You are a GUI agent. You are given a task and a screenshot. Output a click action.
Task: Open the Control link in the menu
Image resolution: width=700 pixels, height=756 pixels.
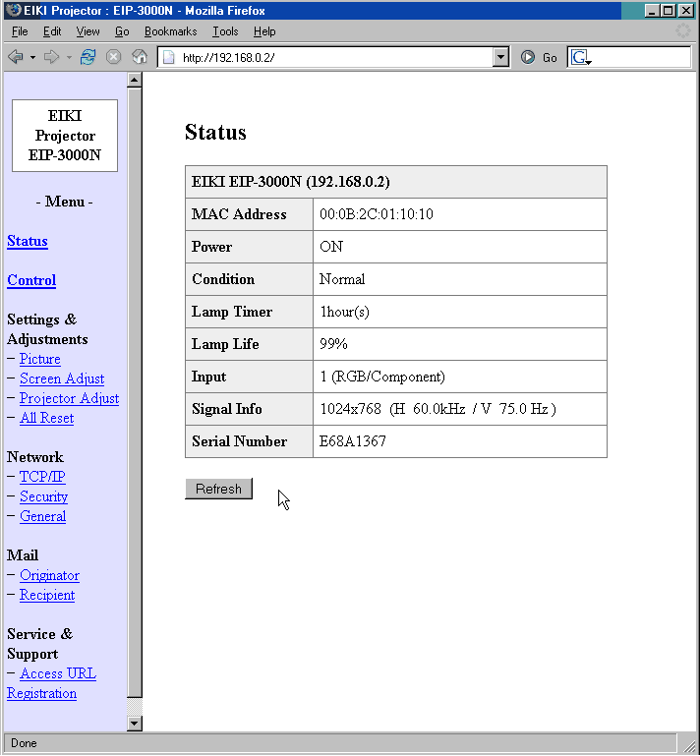pyautogui.click(x=31, y=280)
